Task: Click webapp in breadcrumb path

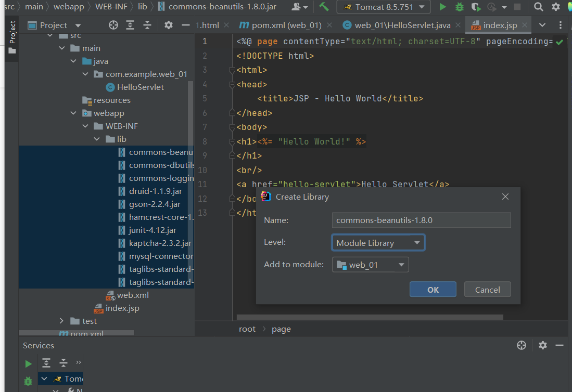Action: pos(69,7)
